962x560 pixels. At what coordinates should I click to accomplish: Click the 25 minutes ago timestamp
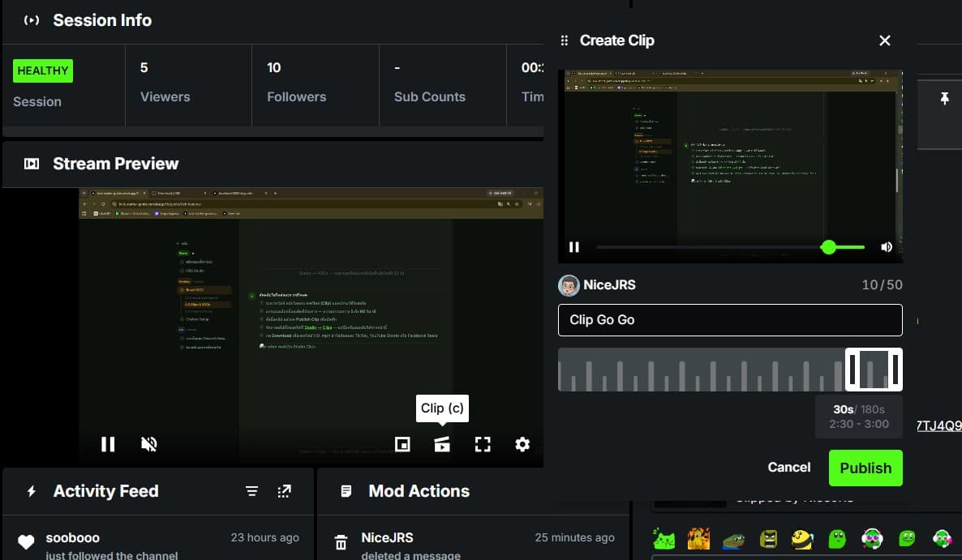(x=574, y=537)
